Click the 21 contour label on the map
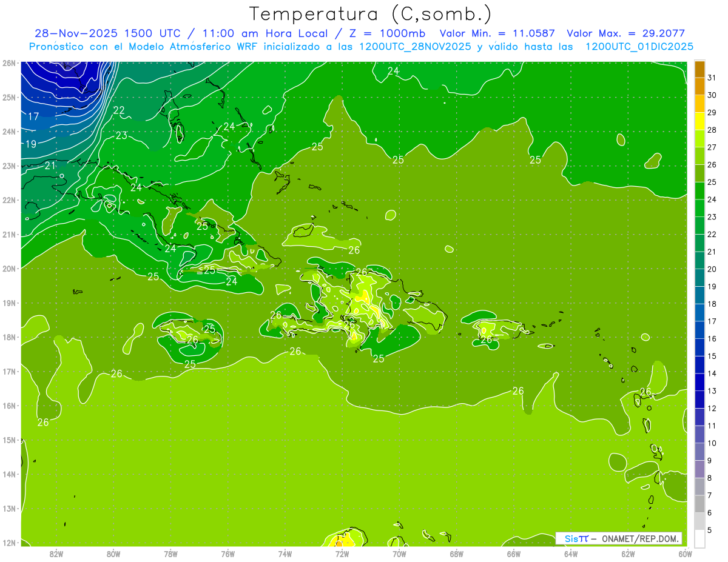The height and width of the screenshot is (562, 728). click(x=50, y=165)
